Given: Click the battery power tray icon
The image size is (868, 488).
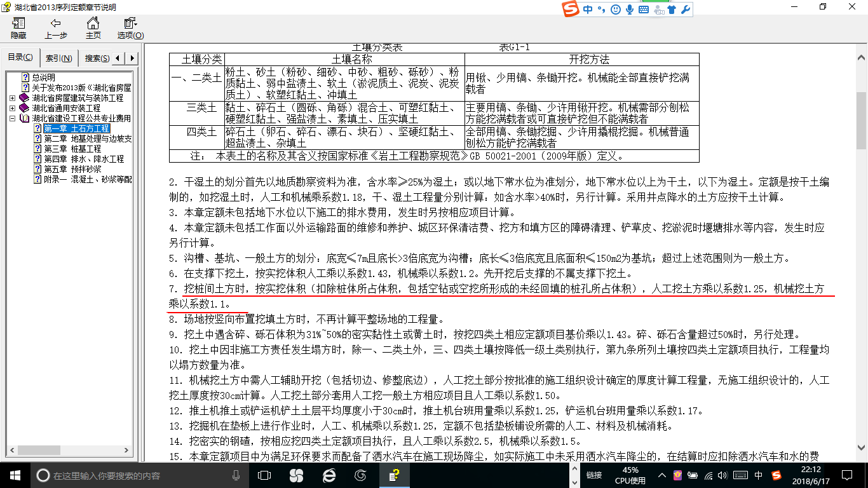Looking at the screenshot, I should [693, 475].
